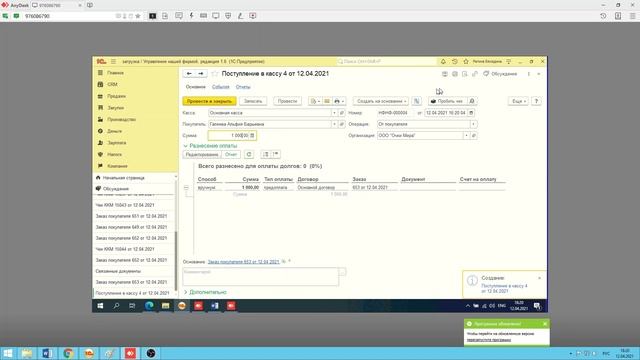Open the Продажи section in sidebar
This screenshot has height=360, width=640.
pos(117,96)
